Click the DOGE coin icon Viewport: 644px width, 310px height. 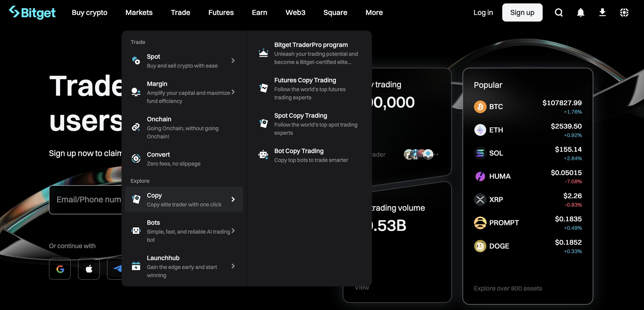pos(480,246)
